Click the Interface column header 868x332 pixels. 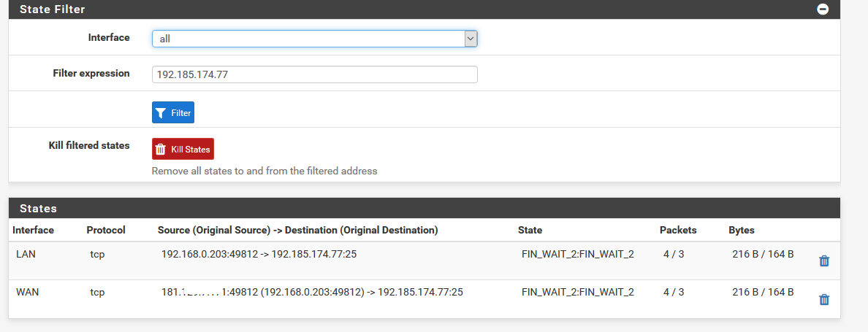(x=33, y=231)
